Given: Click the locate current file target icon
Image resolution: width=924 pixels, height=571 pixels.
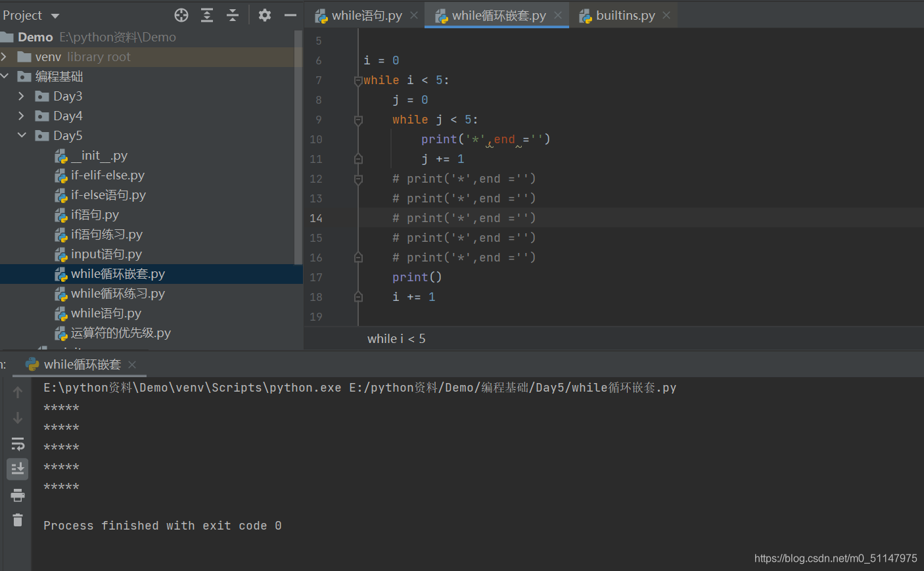Looking at the screenshot, I should (x=181, y=15).
